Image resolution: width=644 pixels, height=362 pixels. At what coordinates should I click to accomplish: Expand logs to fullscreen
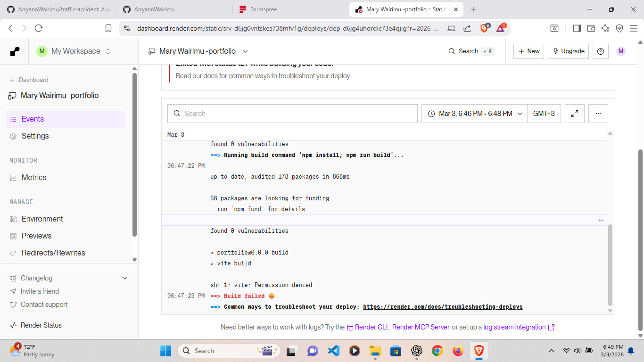[575, 114]
